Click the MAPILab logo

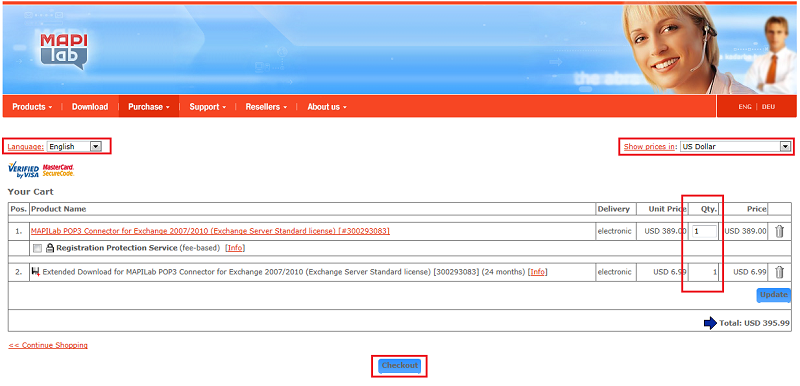pos(64,52)
